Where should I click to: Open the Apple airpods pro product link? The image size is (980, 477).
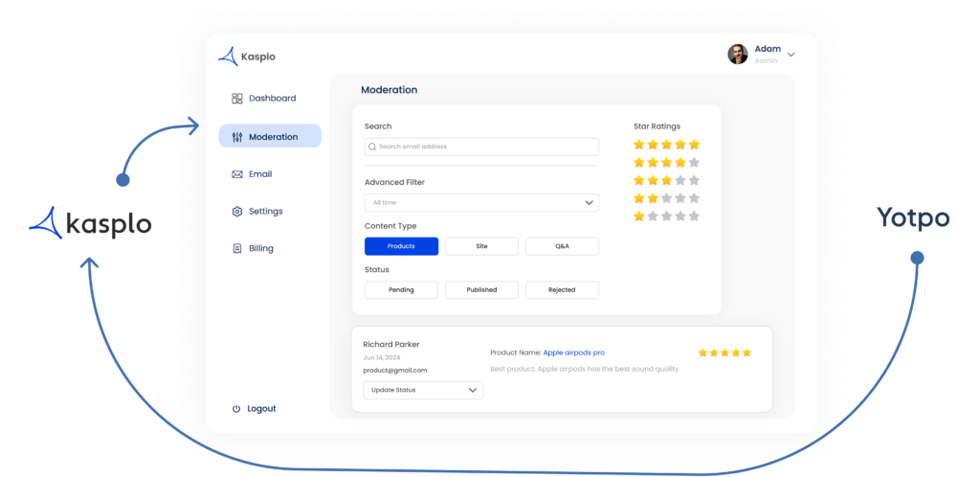[574, 352]
